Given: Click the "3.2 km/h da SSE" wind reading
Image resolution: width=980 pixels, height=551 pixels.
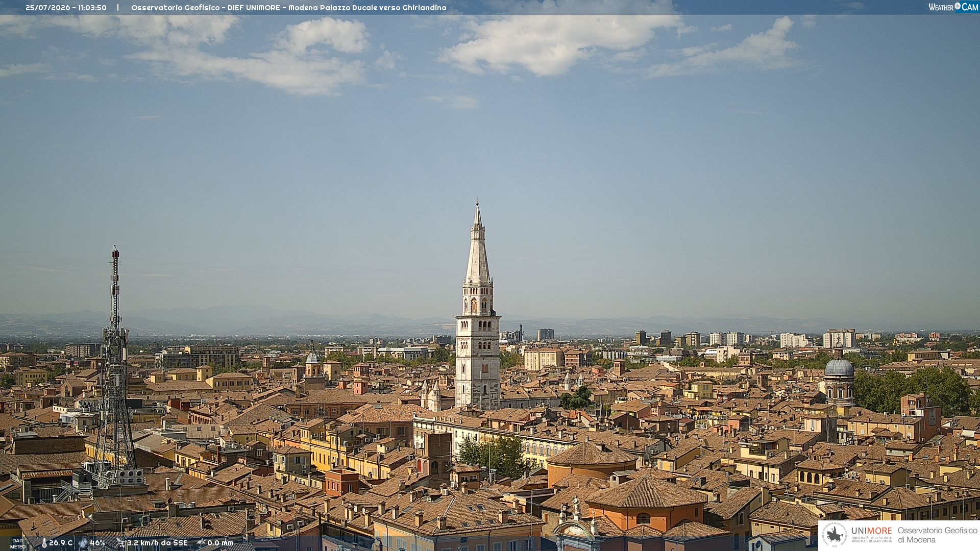Looking at the screenshot, I should click(x=157, y=543).
